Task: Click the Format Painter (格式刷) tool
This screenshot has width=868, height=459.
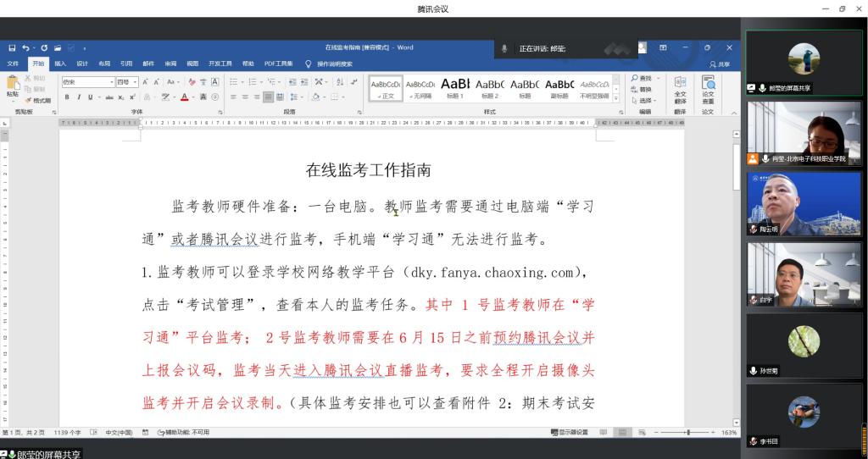Action: tap(38, 100)
